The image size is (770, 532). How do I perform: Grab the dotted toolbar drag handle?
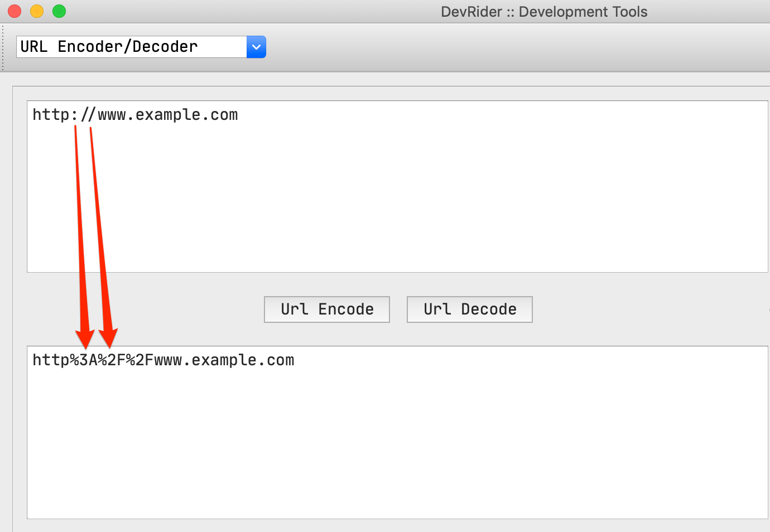pyautogui.click(x=3, y=47)
